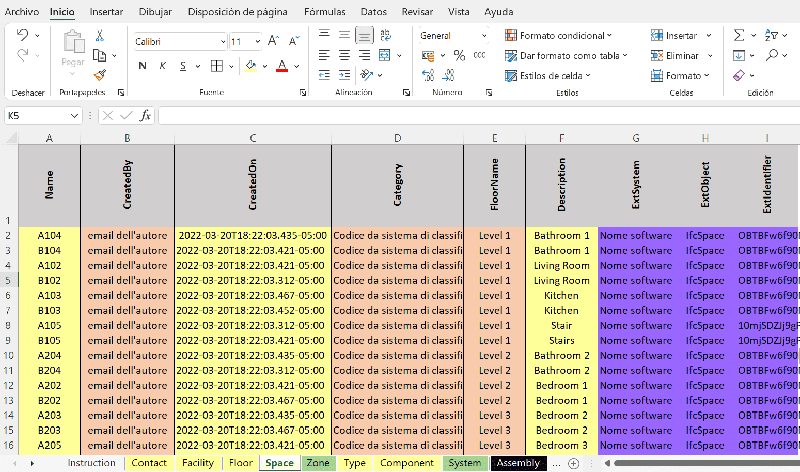Screen dimensions: 800x472
Task: Add a new sheet with plus icon
Action: (573, 463)
